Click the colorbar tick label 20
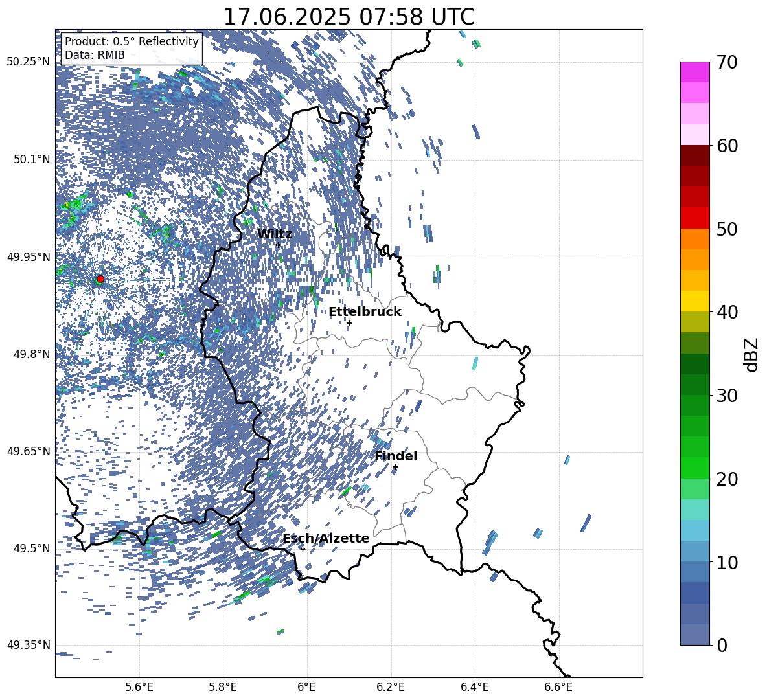This screenshot has height=700, width=767. [x=726, y=479]
